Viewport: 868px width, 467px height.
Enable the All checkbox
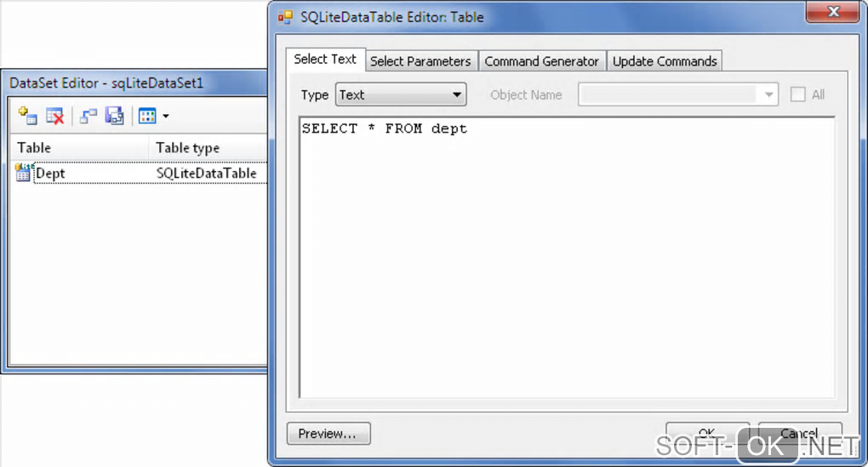(797, 94)
